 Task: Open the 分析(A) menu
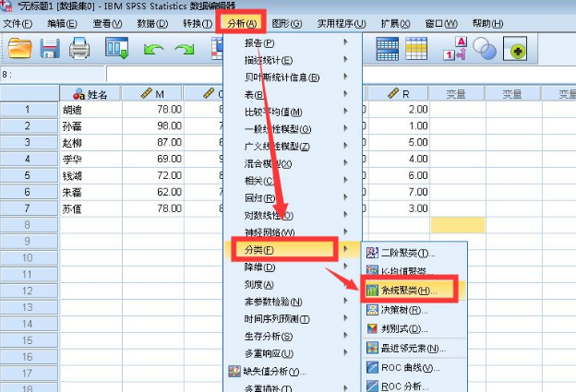tap(242, 24)
